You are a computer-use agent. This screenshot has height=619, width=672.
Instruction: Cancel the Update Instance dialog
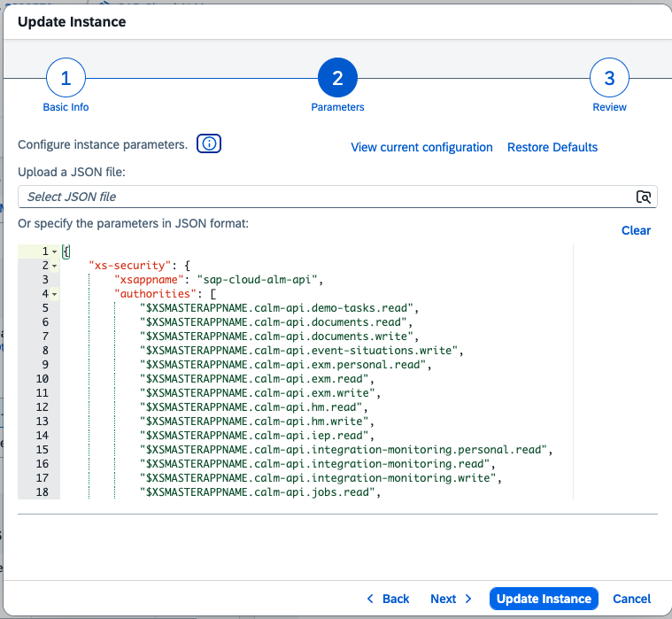coord(631,599)
